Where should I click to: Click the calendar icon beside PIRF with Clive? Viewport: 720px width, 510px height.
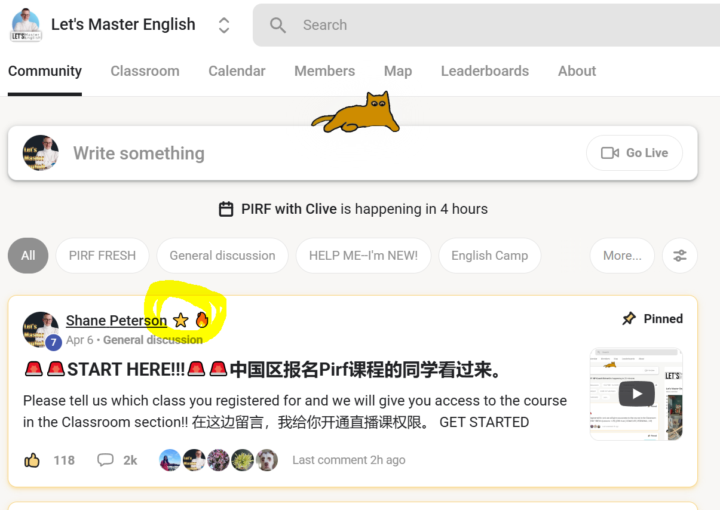(x=225, y=209)
